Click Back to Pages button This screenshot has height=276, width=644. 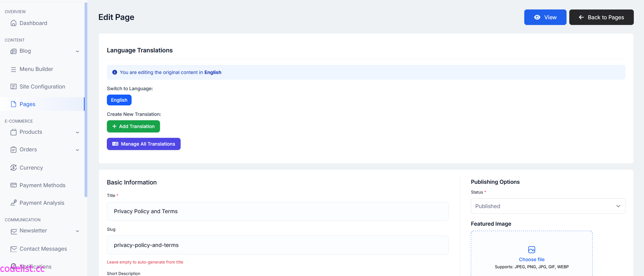pos(601,17)
